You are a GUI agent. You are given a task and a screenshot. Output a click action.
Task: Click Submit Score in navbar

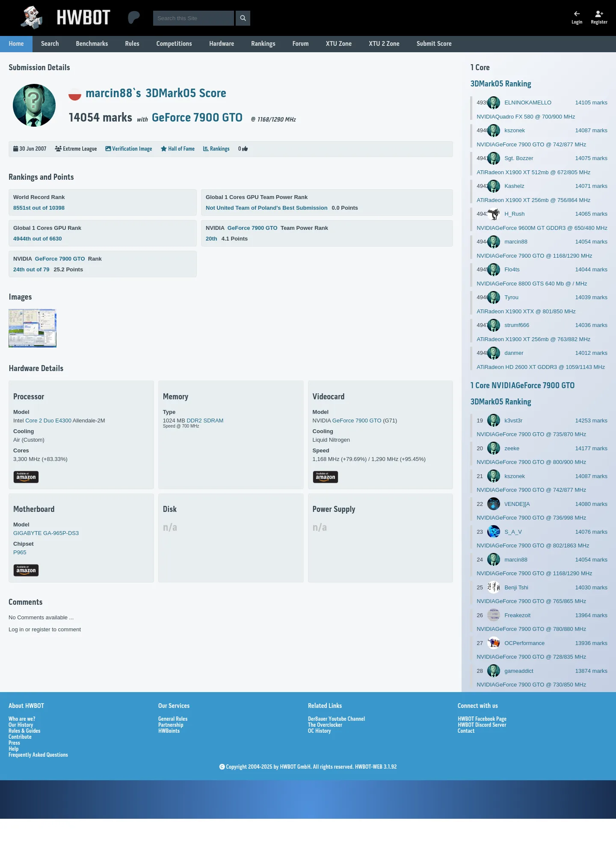click(x=434, y=44)
